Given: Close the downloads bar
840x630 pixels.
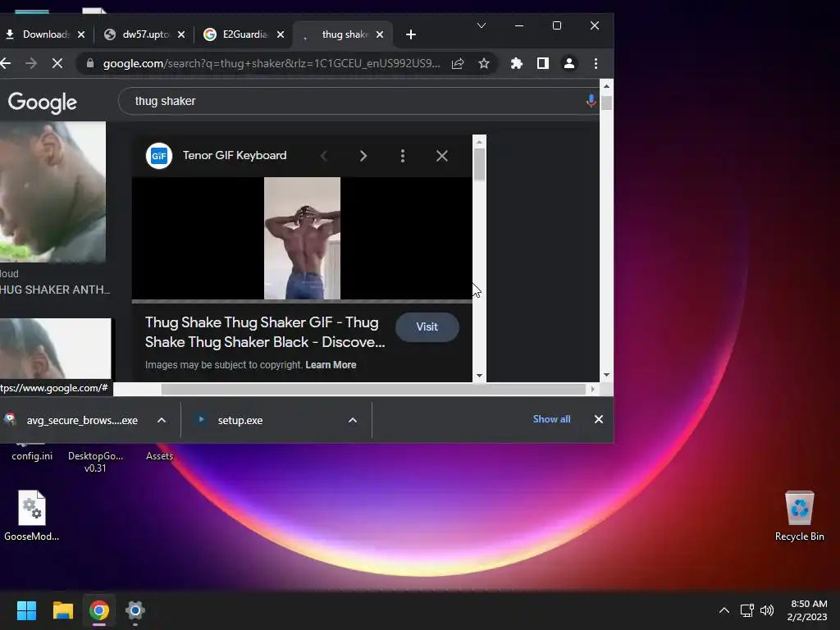Looking at the screenshot, I should coord(598,419).
